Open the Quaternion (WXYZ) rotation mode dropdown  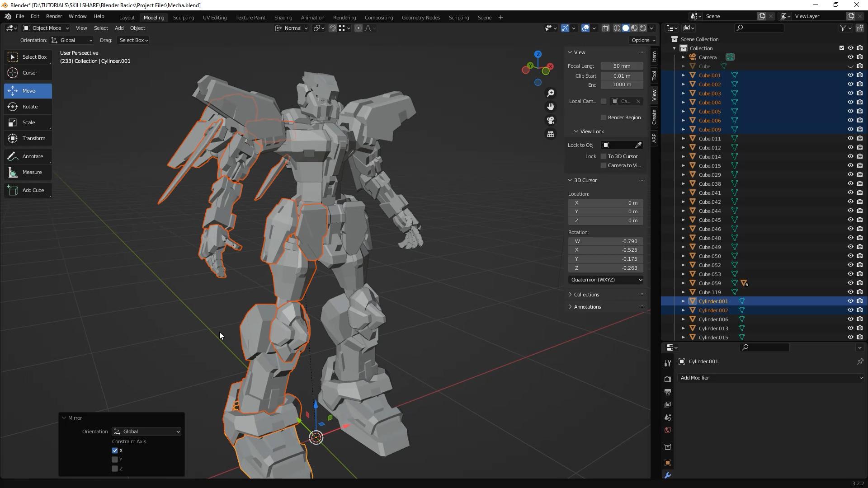[606, 280]
